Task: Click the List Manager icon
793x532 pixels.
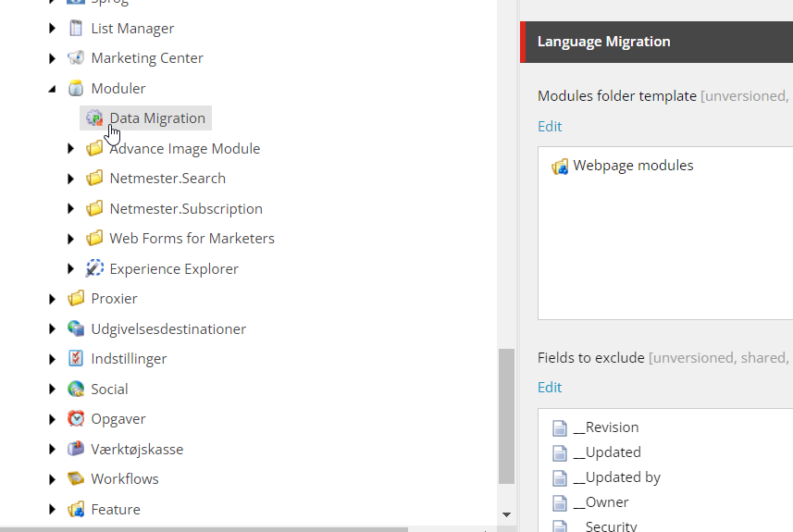Action: [76, 28]
